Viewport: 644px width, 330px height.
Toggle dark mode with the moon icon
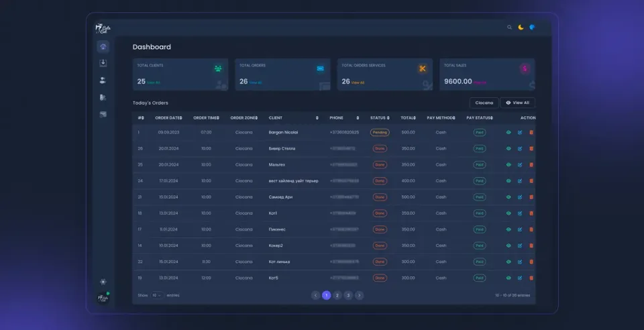[521, 27]
